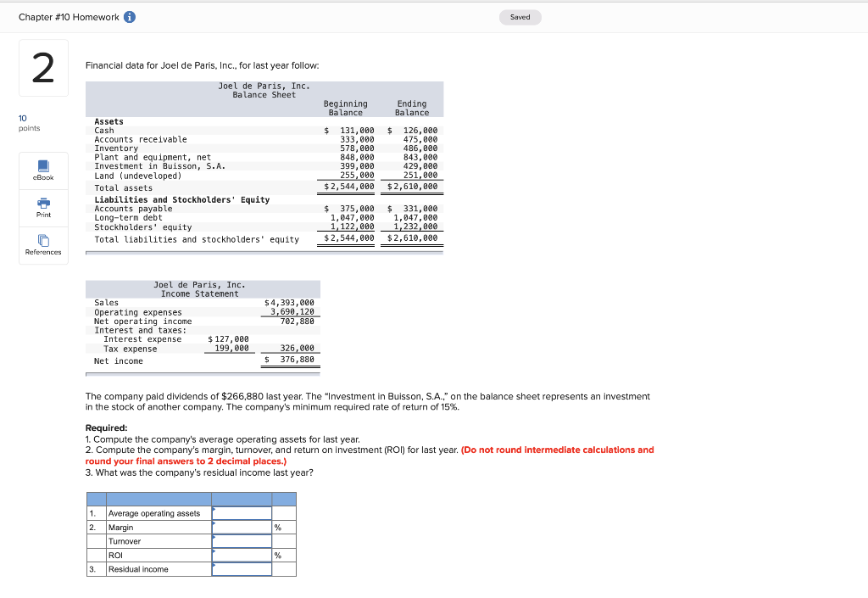Select the Chapter #10 Homework title
The image size is (868, 598).
pos(68,16)
